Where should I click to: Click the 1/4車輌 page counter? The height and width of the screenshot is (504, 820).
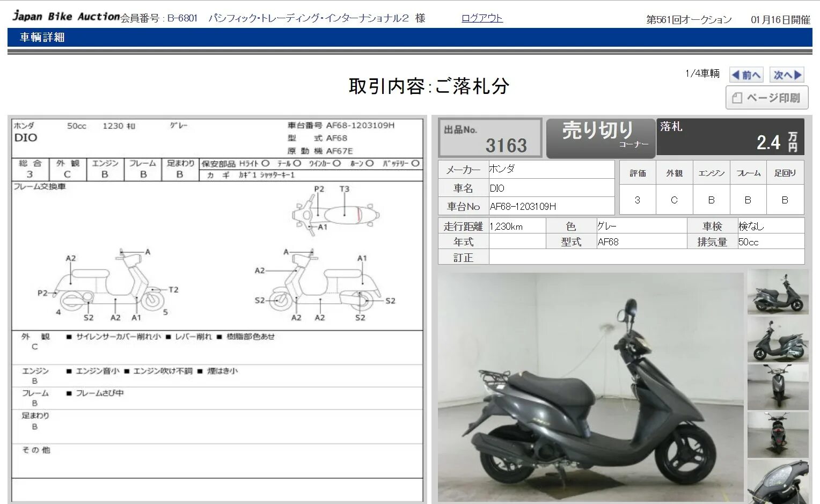point(702,74)
